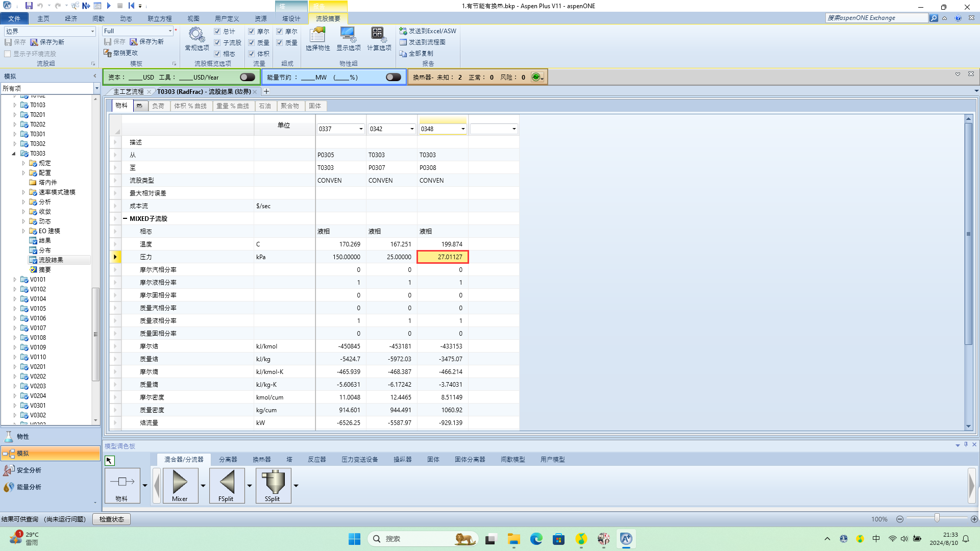Click the 检查状态 button
The height and width of the screenshot is (551, 980).
coord(111,519)
